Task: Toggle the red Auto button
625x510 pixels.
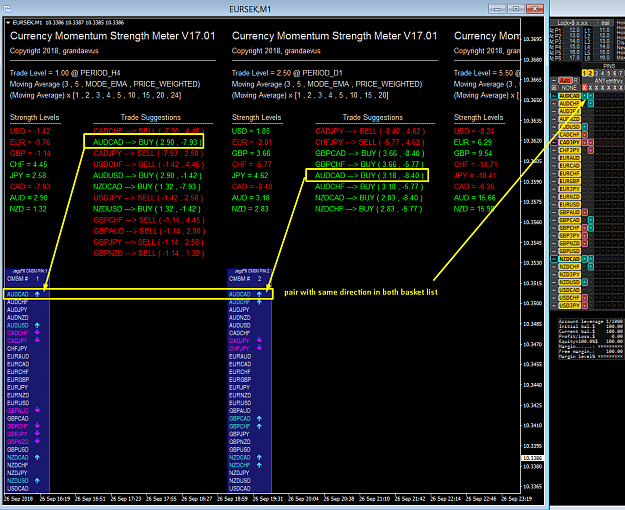Action: coord(566,81)
